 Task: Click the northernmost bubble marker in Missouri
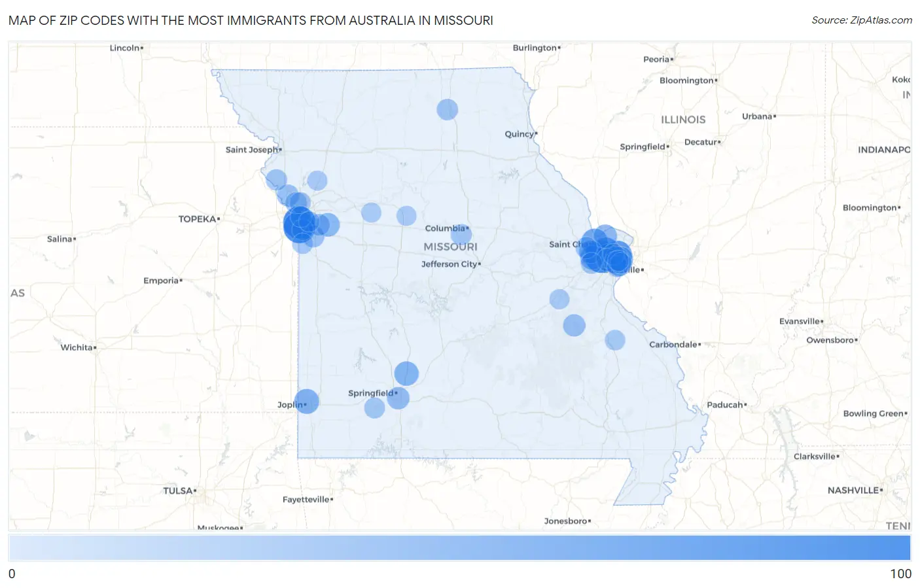[448, 109]
